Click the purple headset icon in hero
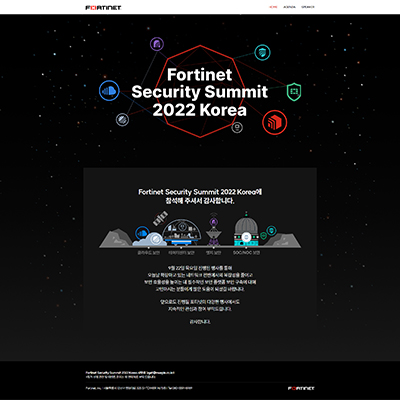This screenshot has width=400, height=400. pyautogui.click(x=157, y=44)
